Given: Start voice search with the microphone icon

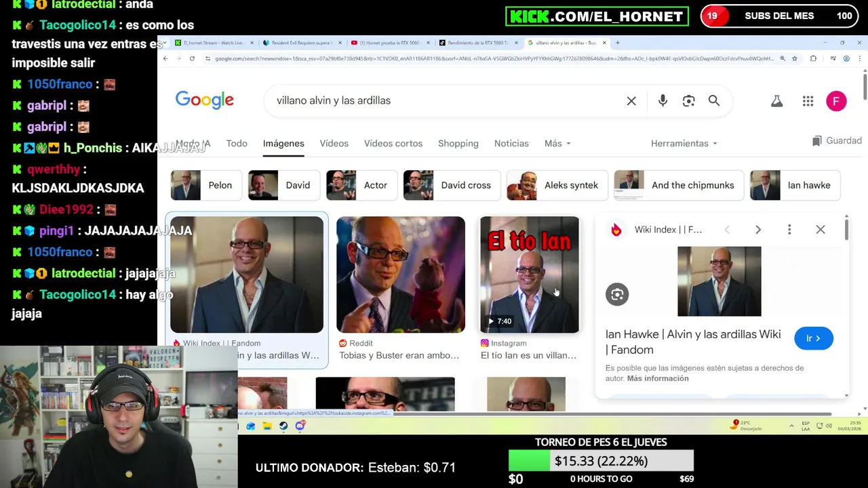Looking at the screenshot, I should 663,101.
